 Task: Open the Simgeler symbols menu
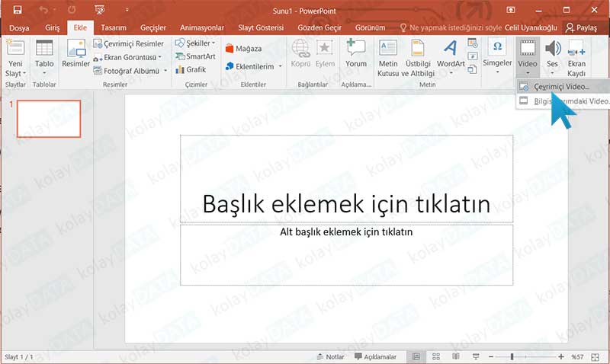pos(497,57)
